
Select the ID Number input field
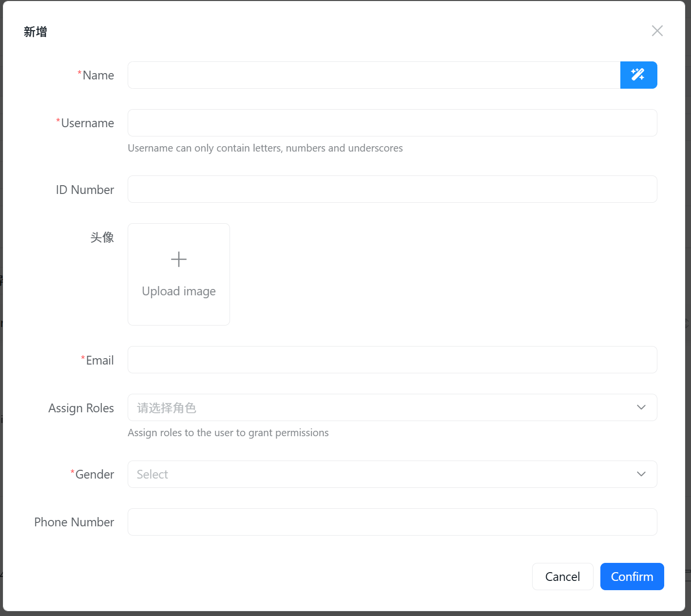[x=392, y=189]
